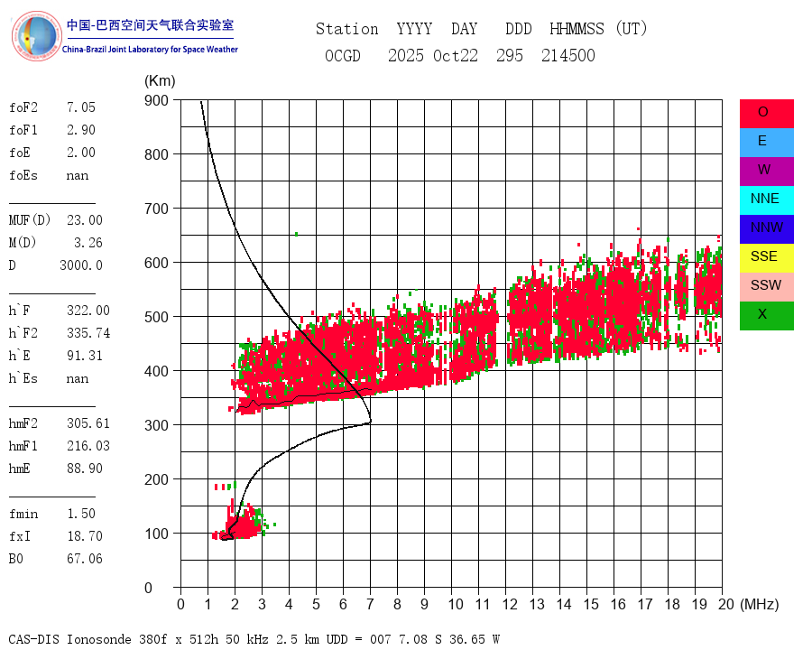Click the China-Brazil Joint Laboratory globe logo
812x650 pixels.
tap(36, 36)
